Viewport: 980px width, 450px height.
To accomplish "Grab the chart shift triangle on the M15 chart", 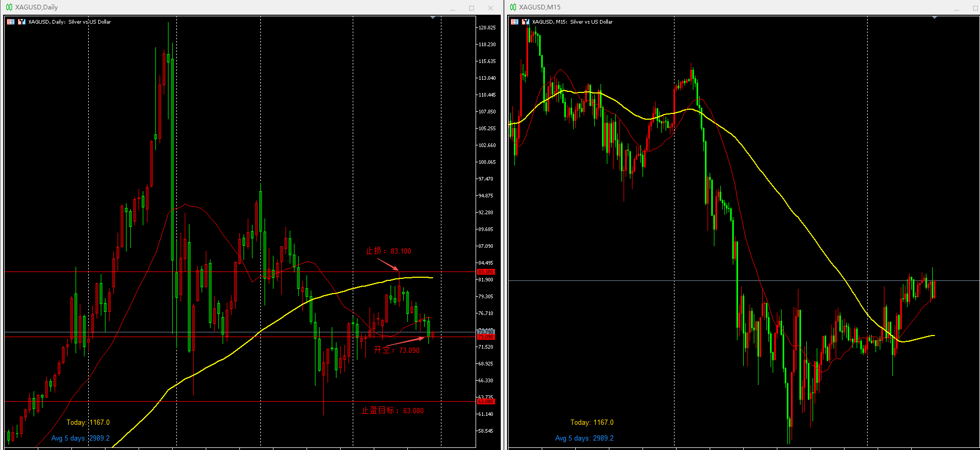I will pyautogui.click(x=934, y=18).
